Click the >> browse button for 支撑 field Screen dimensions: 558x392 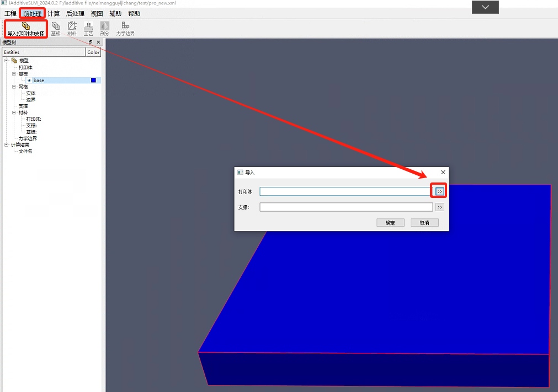coord(439,207)
